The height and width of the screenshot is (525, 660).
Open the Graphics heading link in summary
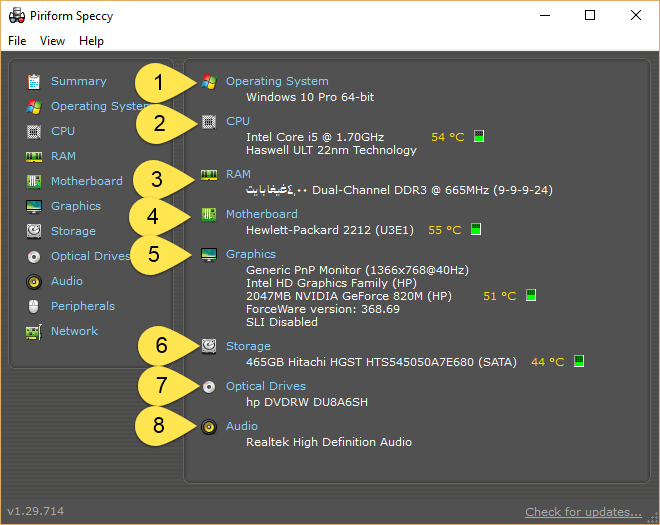[251, 254]
